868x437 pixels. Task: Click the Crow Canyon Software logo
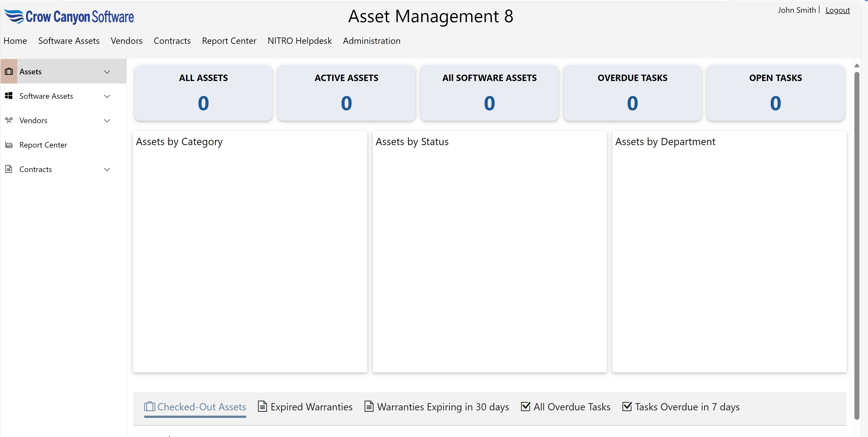[x=69, y=17]
